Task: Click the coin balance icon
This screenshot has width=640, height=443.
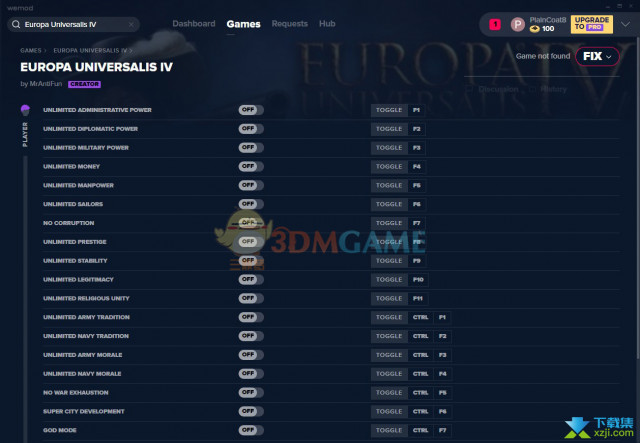Action: click(x=534, y=29)
